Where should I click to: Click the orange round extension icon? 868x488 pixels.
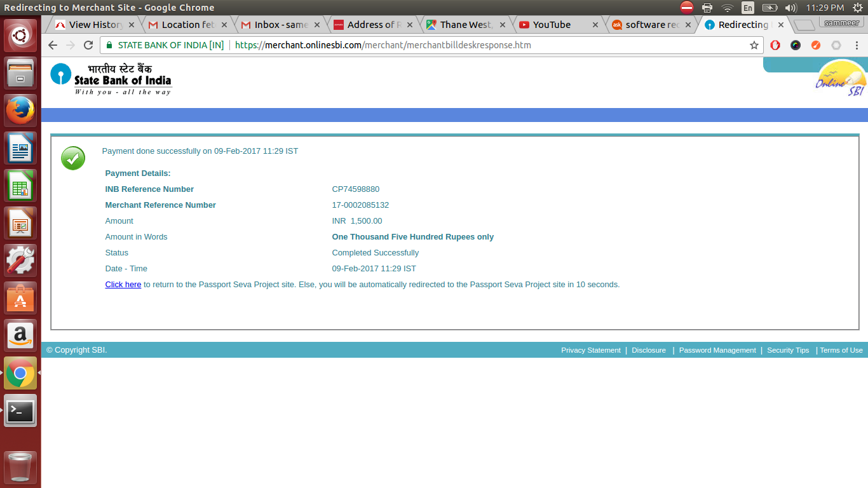(816, 45)
